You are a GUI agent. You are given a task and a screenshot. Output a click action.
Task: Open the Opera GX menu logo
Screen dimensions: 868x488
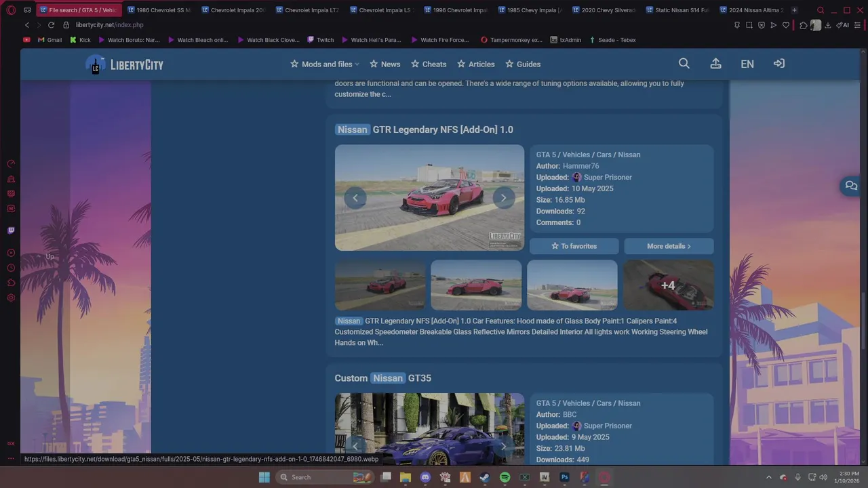[11, 10]
